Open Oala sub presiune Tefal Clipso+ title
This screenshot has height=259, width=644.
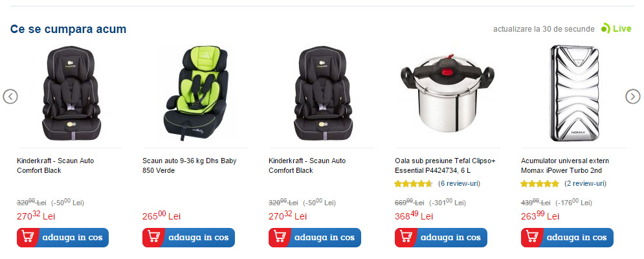pos(445,166)
